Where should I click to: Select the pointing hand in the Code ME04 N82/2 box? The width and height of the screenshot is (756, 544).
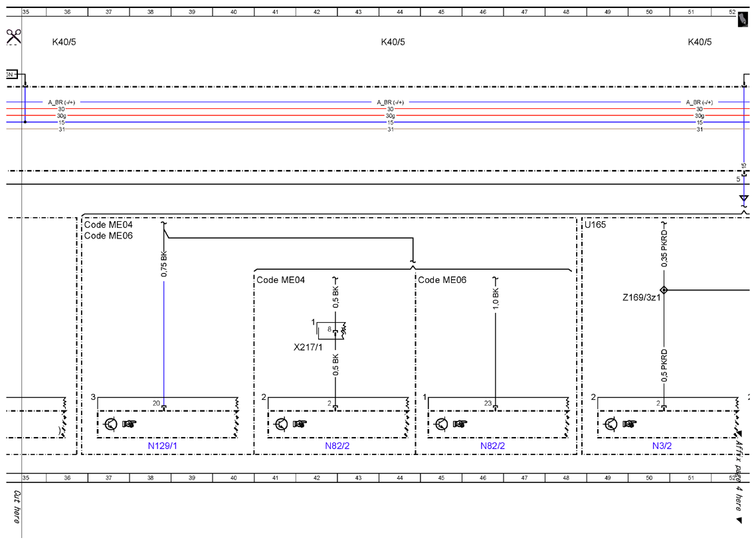(300, 424)
